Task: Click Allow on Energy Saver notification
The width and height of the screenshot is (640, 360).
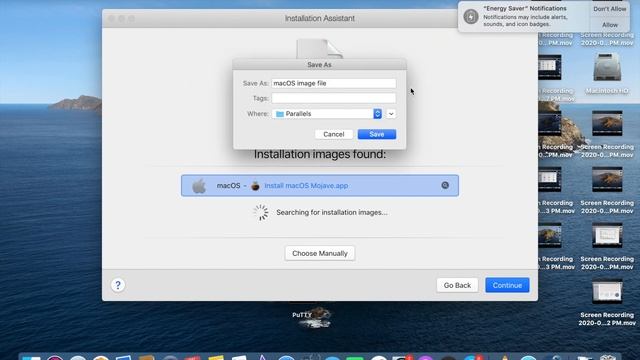Action: pos(610,25)
